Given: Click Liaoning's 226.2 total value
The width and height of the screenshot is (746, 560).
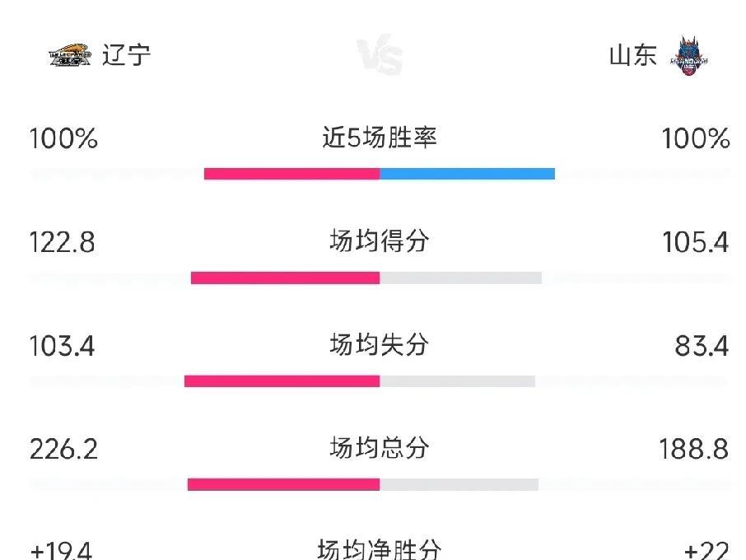Looking at the screenshot, I should click(x=63, y=449).
